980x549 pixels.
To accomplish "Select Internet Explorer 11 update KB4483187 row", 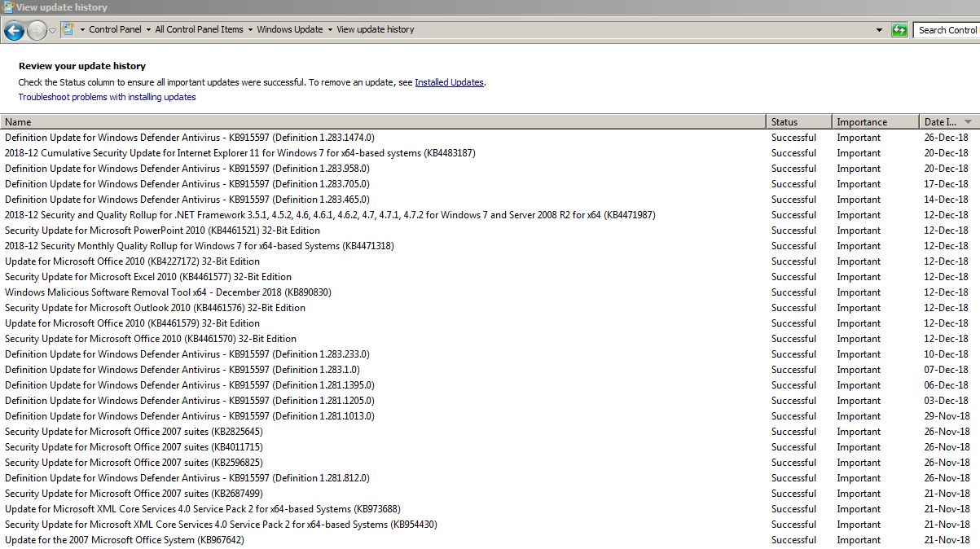I will [489, 153].
